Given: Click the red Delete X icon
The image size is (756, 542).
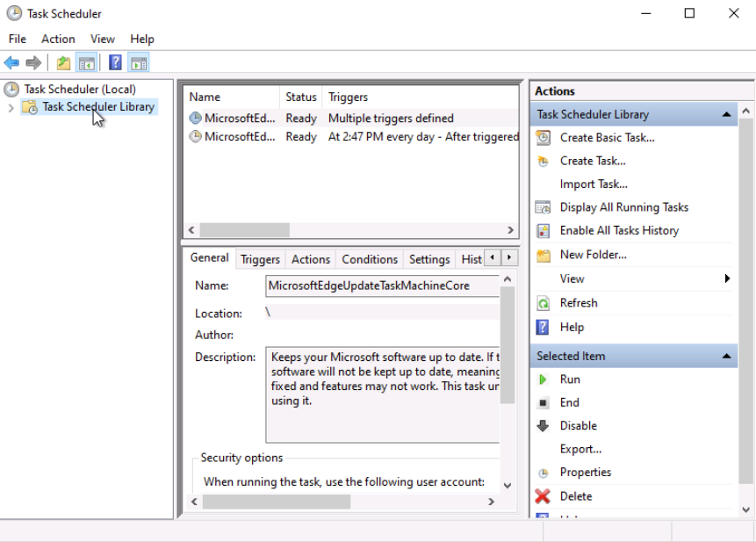Looking at the screenshot, I should click(x=544, y=496).
